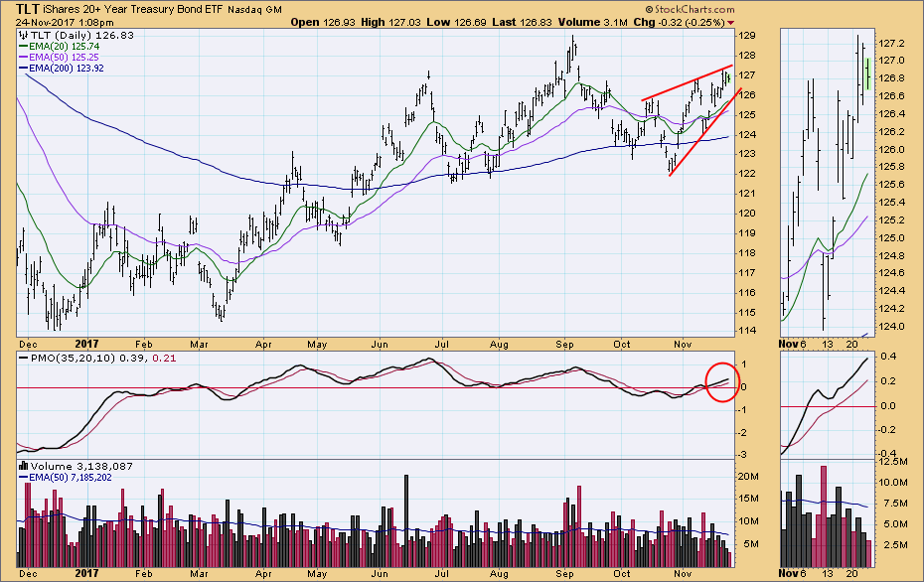Click the Jun label under the price chart

click(x=379, y=344)
